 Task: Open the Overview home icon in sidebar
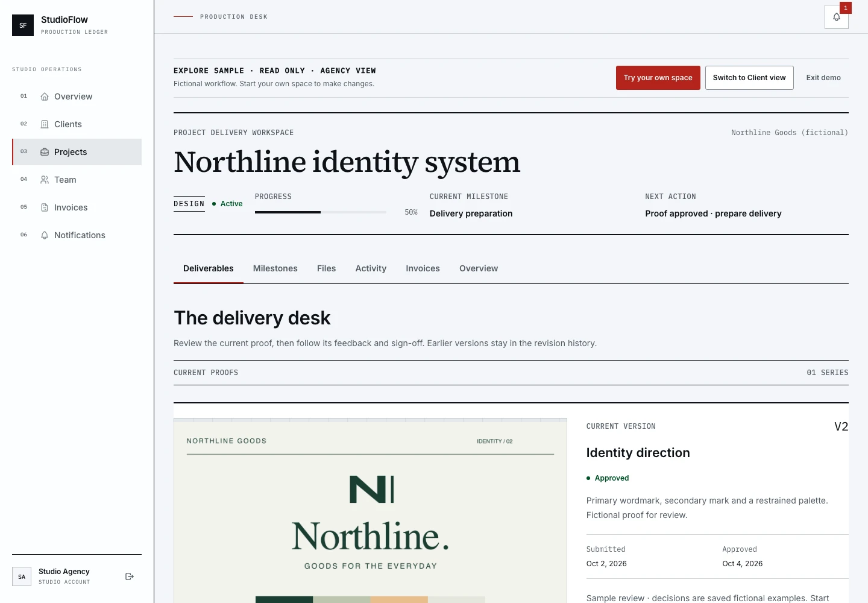45,96
